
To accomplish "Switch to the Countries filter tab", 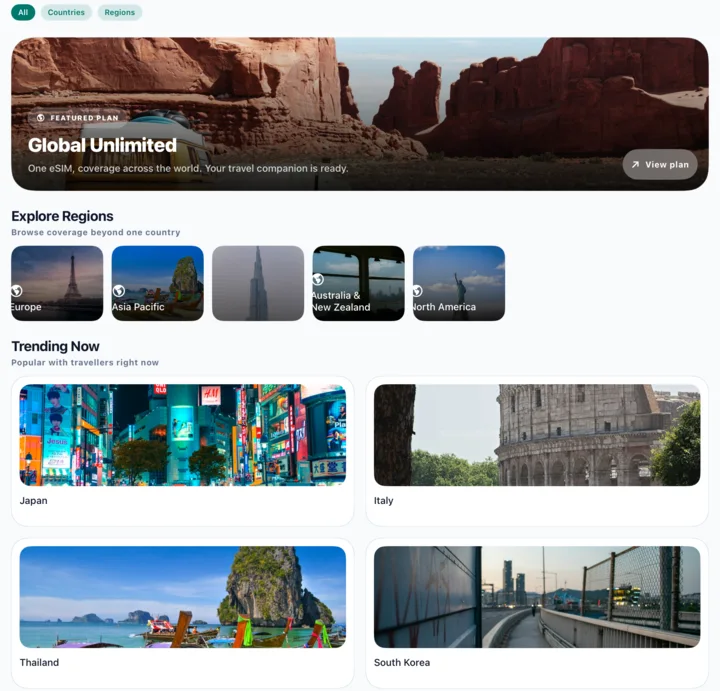I will pos(66,12).
